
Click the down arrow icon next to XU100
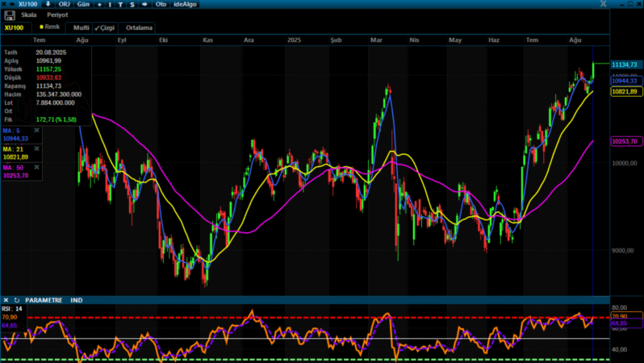(49, 4)
